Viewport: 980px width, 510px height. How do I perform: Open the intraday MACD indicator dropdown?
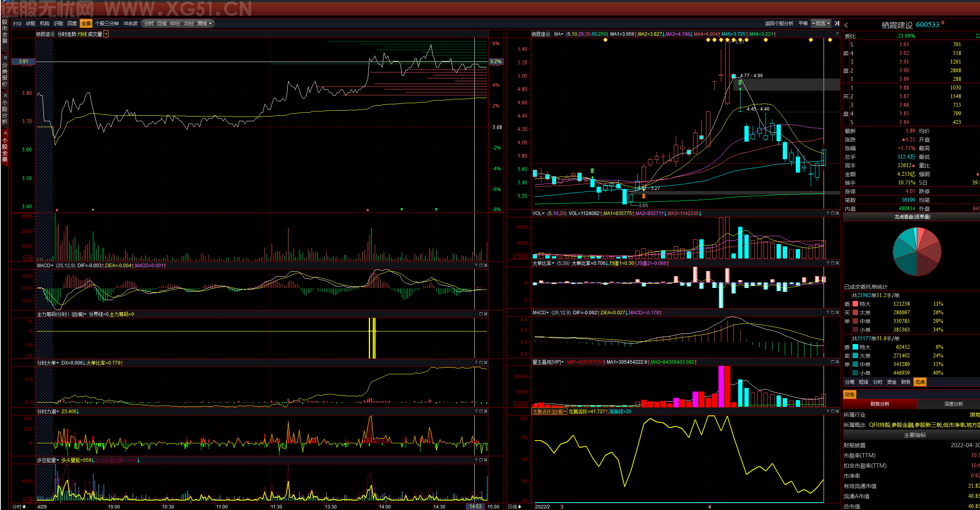[x=45, y=266]
